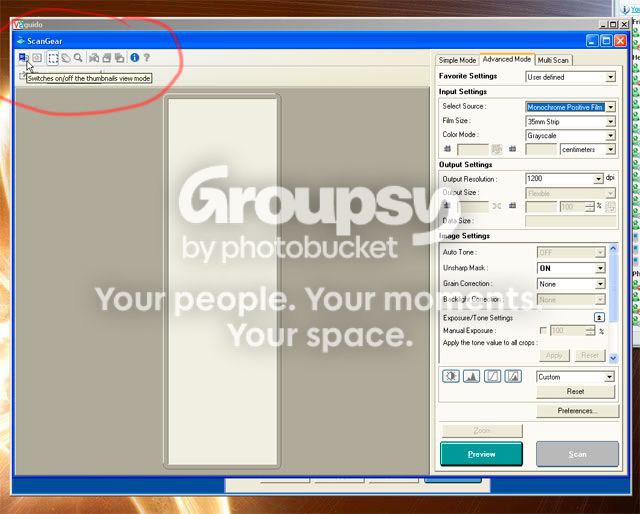Click the rotate left toolbar icon
Screen dimensions: 640x514
[107, 58]
